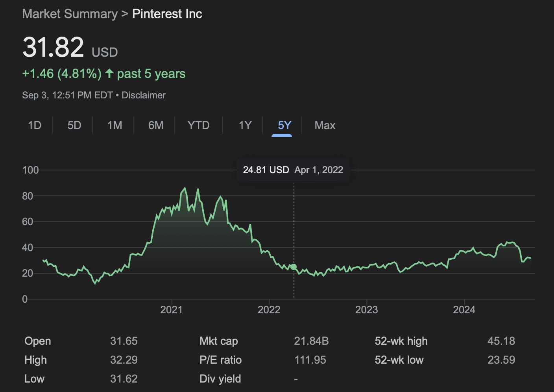The height and width of the screenshot is (392, 554).
Task: Click the 2021 x-axis label
Action: (x=172, y=310)
